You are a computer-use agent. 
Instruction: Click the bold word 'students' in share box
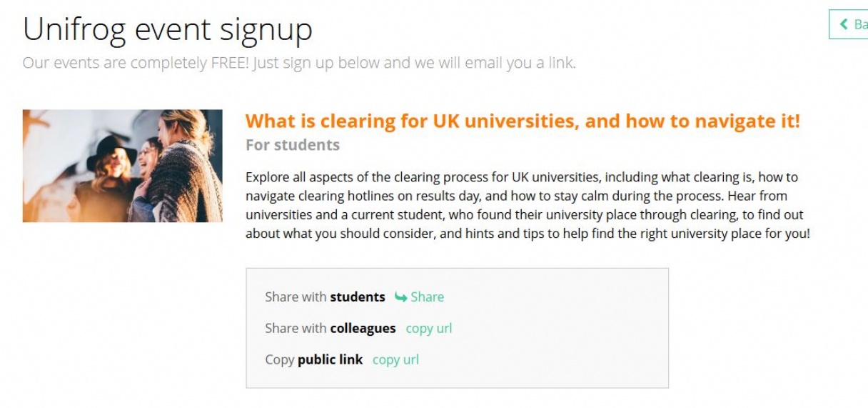pyautogui.click(x=358, y=297)
